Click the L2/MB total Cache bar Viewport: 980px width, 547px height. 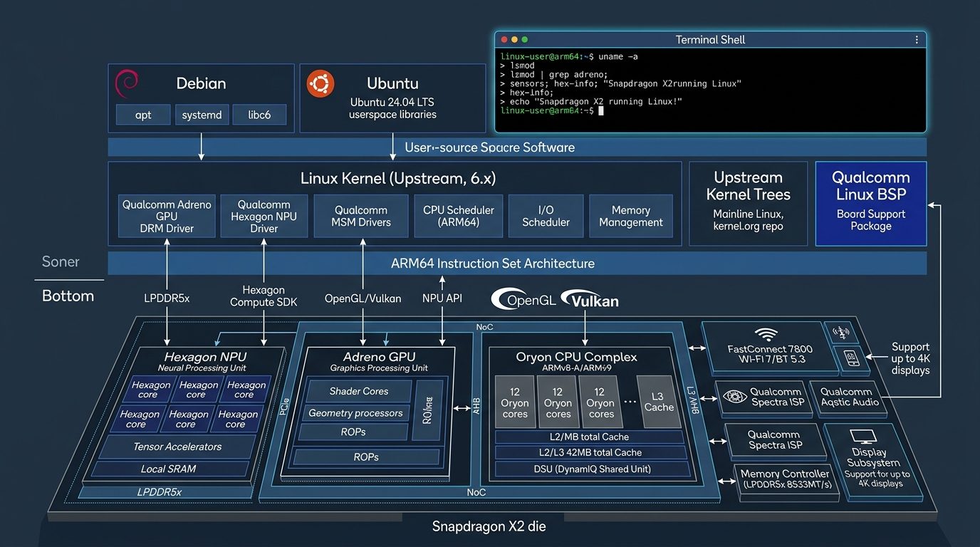590,437
